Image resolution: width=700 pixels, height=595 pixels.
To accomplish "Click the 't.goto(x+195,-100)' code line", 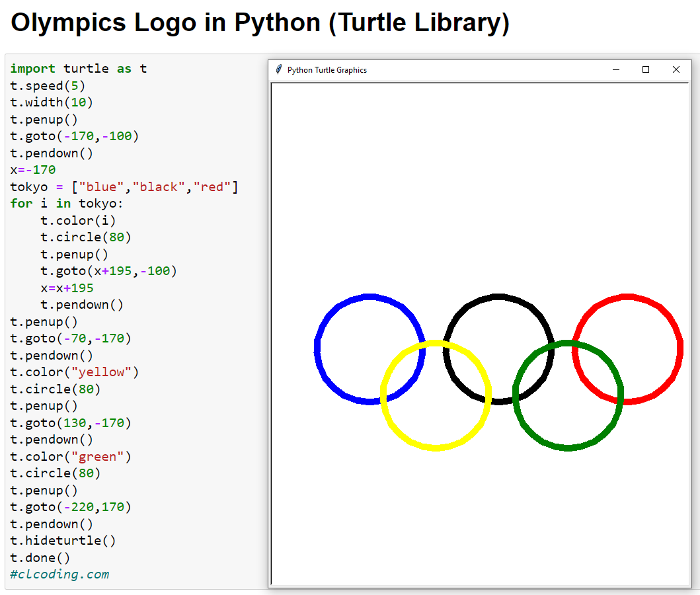I will pos(109,272).
